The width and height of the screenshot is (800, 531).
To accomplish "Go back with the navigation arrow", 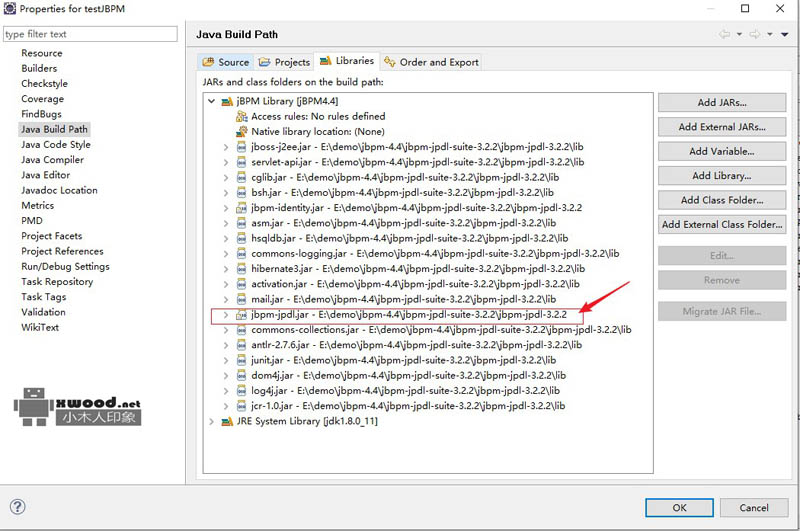I will [x=724, y=34].
